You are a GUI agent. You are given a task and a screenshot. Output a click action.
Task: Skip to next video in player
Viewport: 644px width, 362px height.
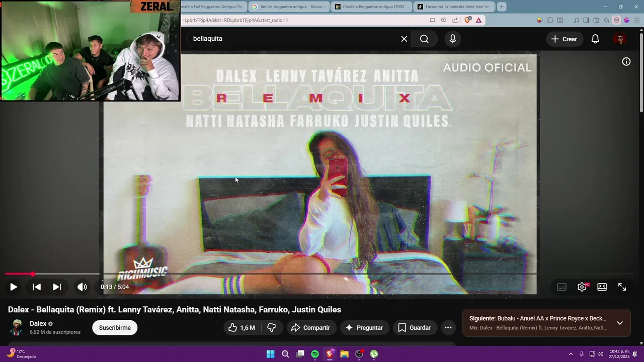[x=57, y=287]
